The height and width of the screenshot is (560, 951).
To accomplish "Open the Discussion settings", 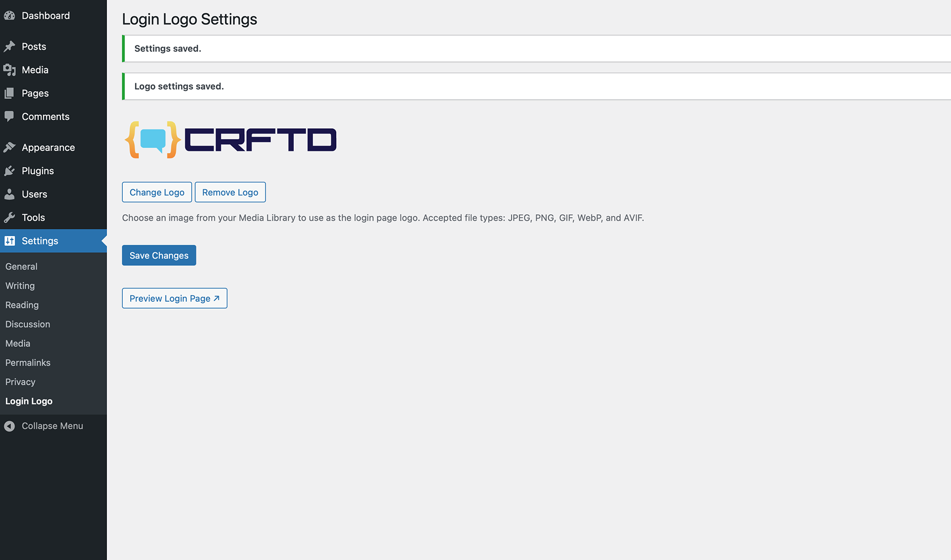I will tap(27, 324).
